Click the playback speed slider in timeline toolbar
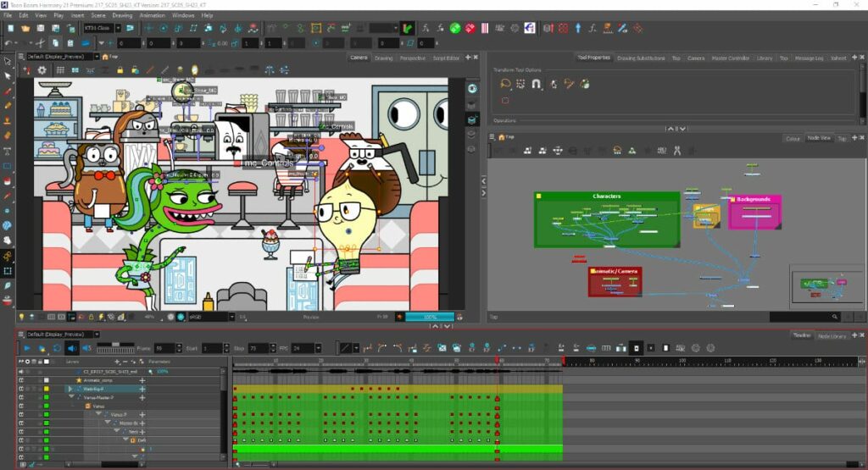 coord(115,348)
